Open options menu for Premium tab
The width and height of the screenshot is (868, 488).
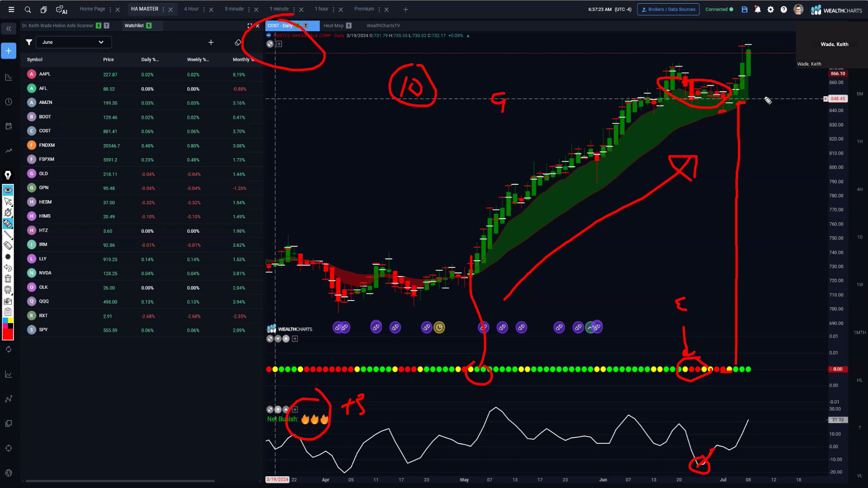(379, 9)
